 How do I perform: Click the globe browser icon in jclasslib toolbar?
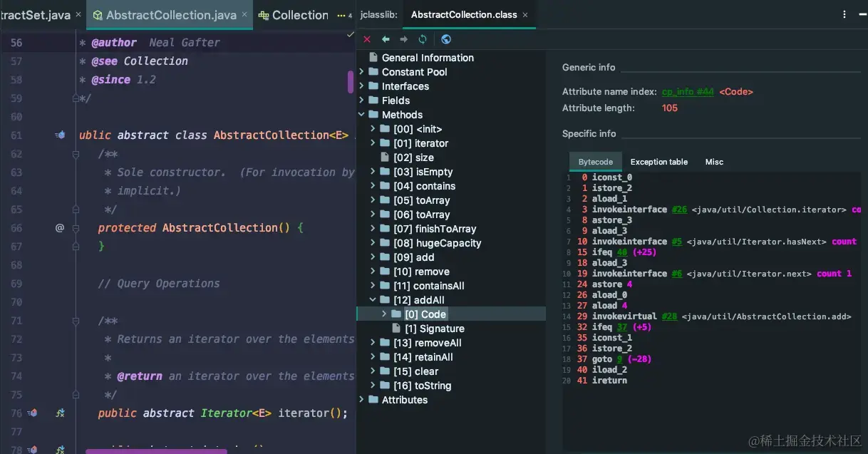[x=446, y=39]
